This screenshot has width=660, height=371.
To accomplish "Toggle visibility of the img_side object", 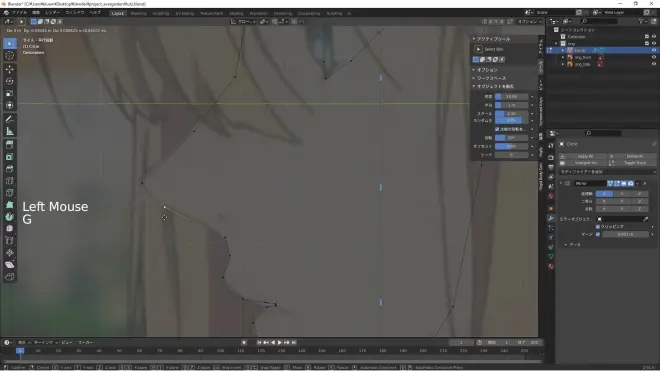I will [x=654, y=64].
